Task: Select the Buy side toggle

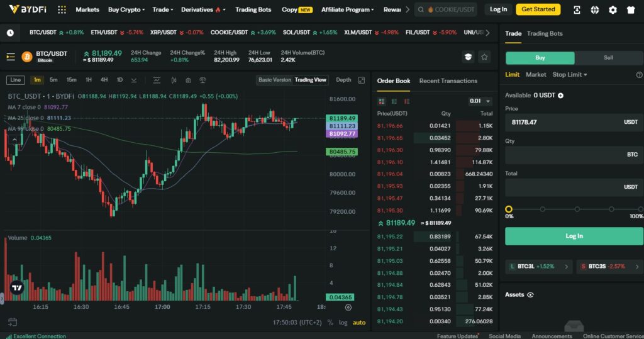Action: pos(540,58)
